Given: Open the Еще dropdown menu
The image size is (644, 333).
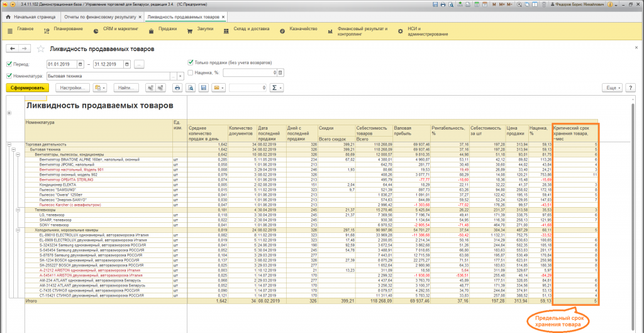Looking at the screenshot, I should pyautogui.click(x=613, y=87).
